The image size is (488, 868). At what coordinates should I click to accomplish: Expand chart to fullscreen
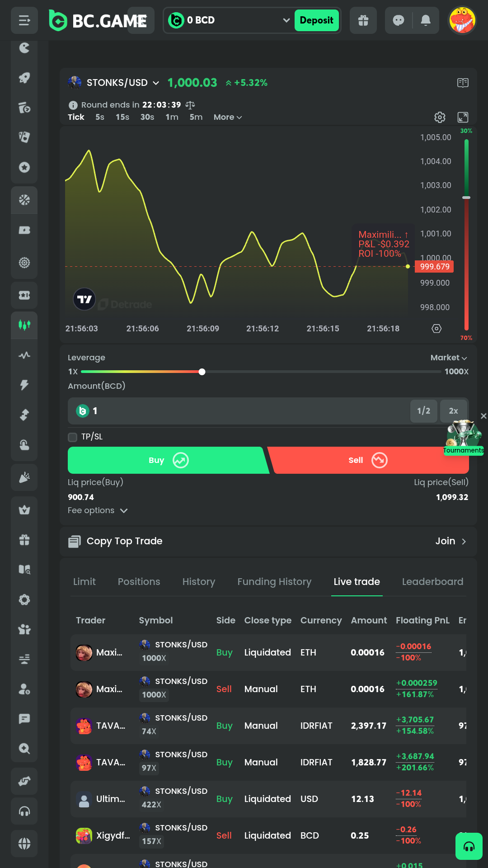tap(463, 118)
